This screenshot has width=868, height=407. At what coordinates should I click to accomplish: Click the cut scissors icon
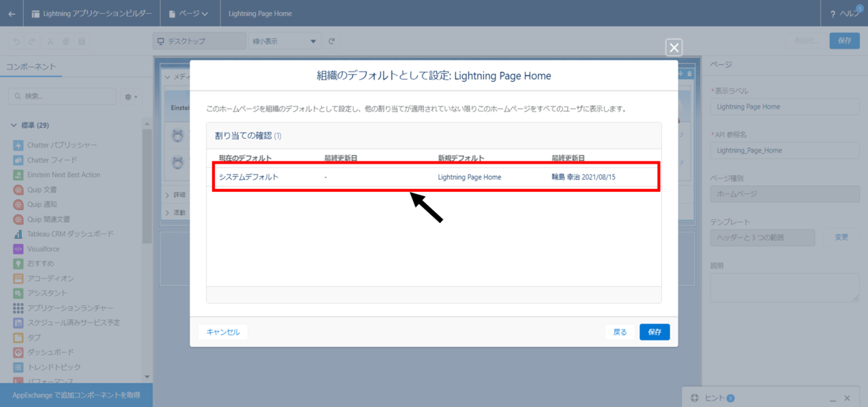click(x=50, y=41)
